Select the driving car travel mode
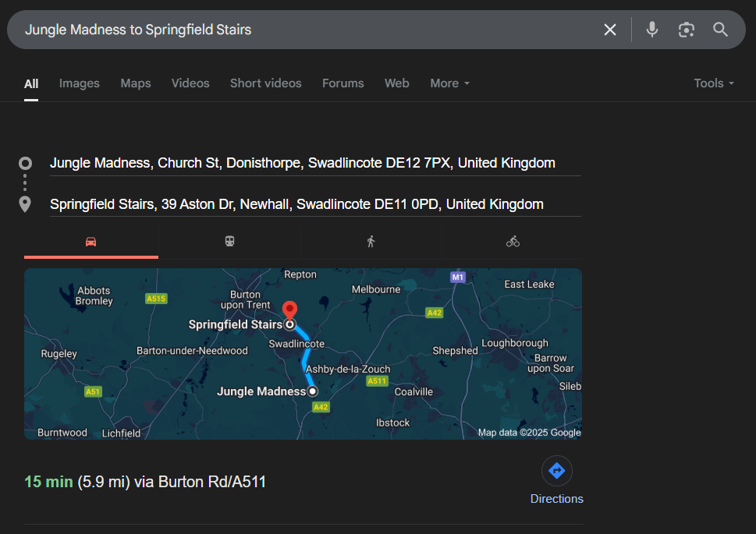756x534 pixels. coord(91,242)
